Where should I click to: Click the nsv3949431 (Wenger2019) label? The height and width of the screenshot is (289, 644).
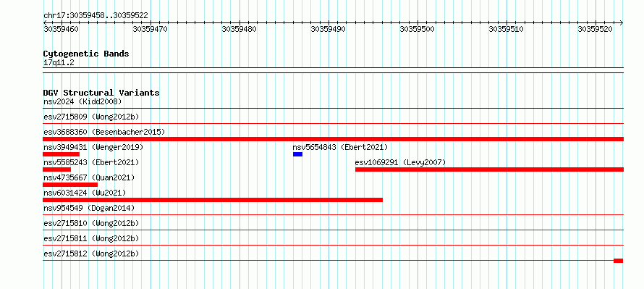point(93,147)
